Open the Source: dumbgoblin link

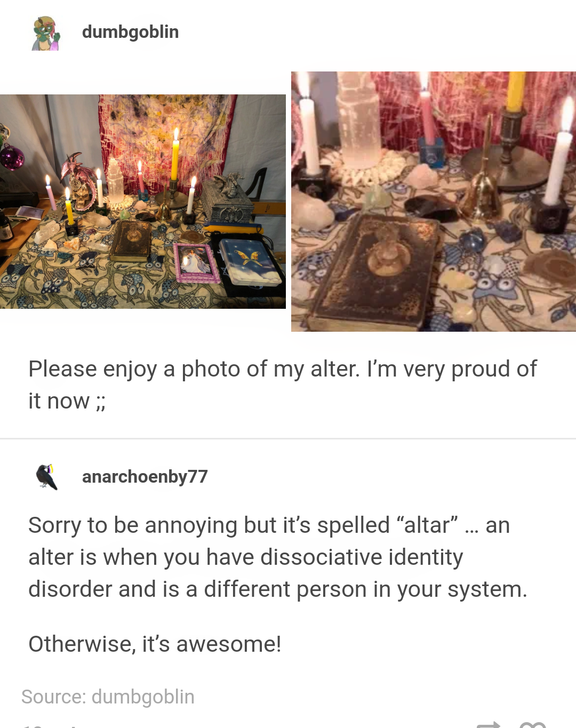[108, 697]
